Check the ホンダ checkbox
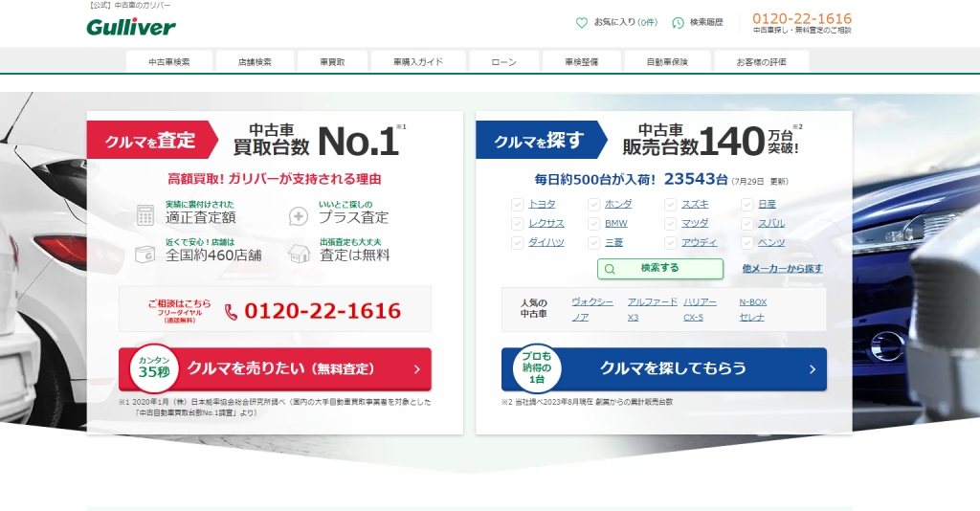The width and height of the screenshot is (980, 511). 593,204
